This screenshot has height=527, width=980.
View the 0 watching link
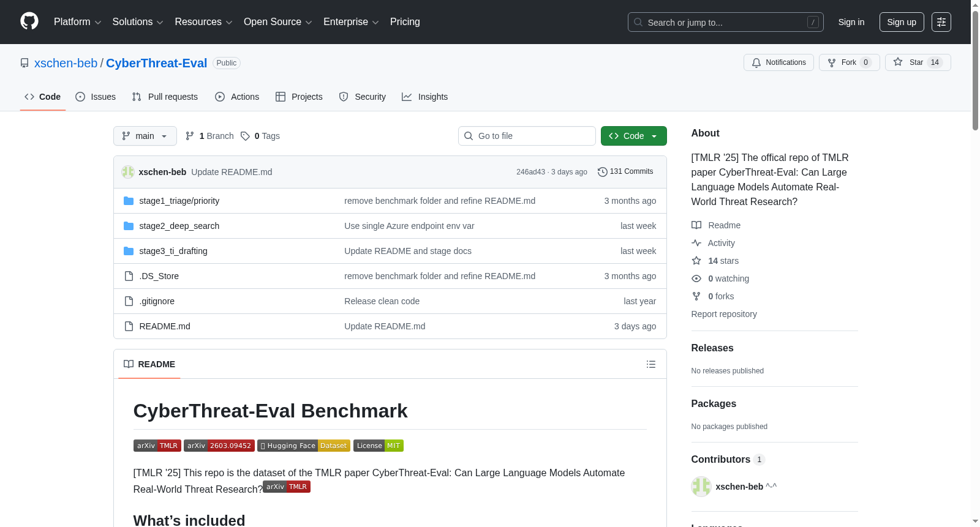(720, 278)
